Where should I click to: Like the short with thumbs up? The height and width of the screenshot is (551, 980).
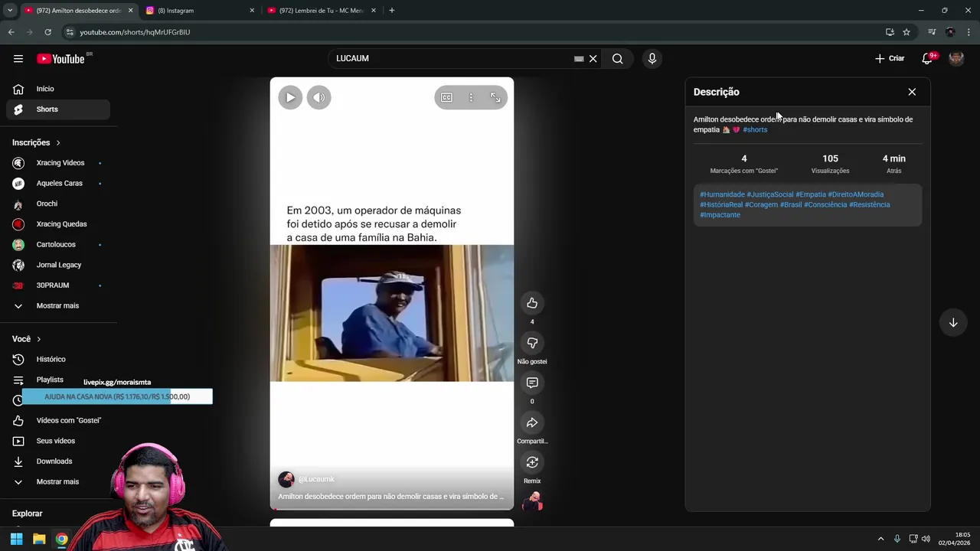[532, 303]
